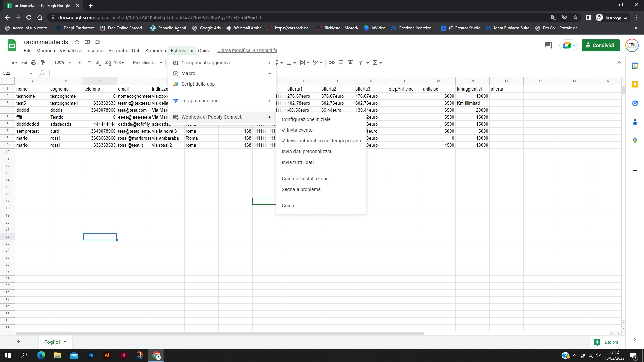This screenshot has height=362, width=644.
Task: Select Configurazione iniziale
Action: point(321,119)
